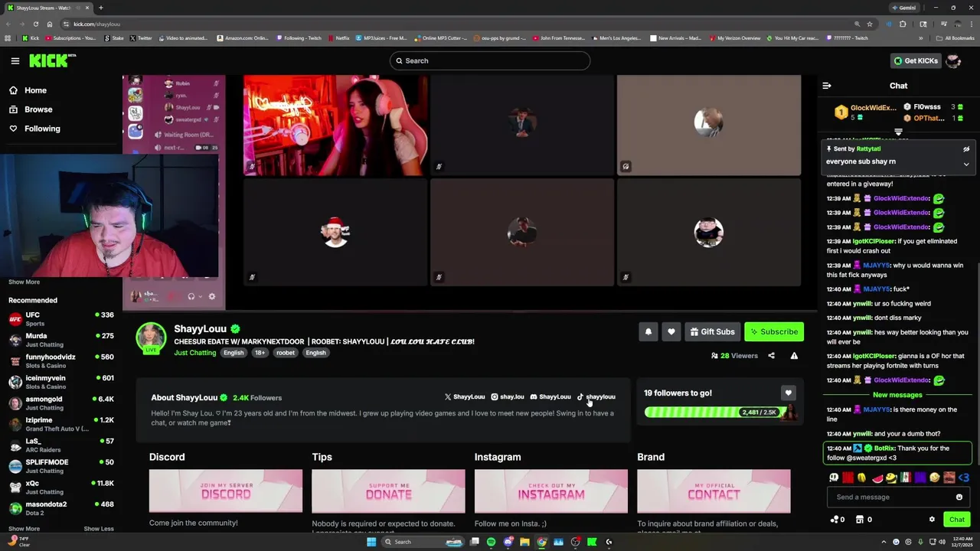Click the Just Chatting category link
Viewport: 980px width, 551px height.
[x=195, y=353]
